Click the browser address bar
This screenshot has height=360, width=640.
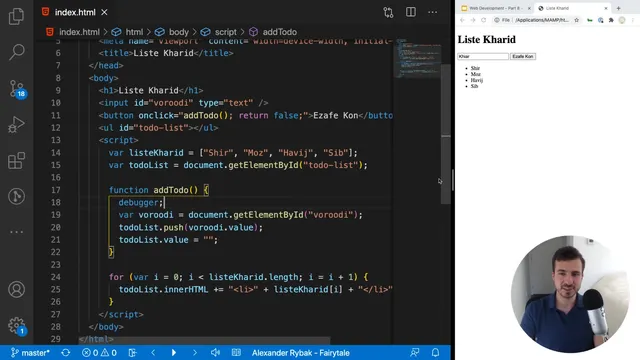(x=537, y=20)
